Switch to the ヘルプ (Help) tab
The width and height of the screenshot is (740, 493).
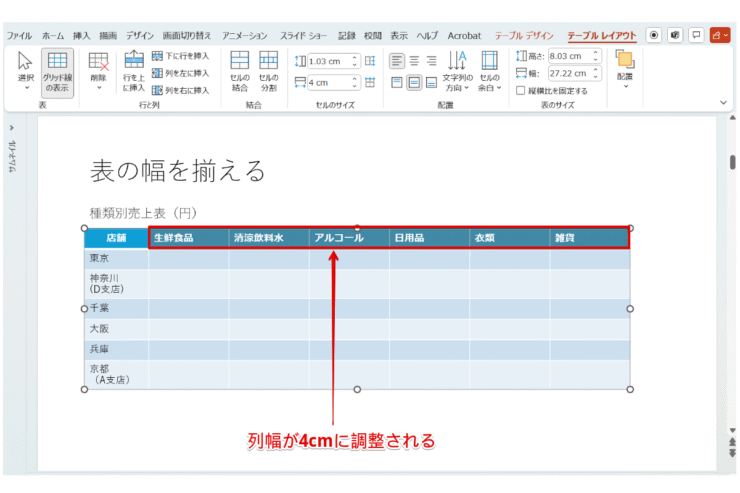(427, 36)
